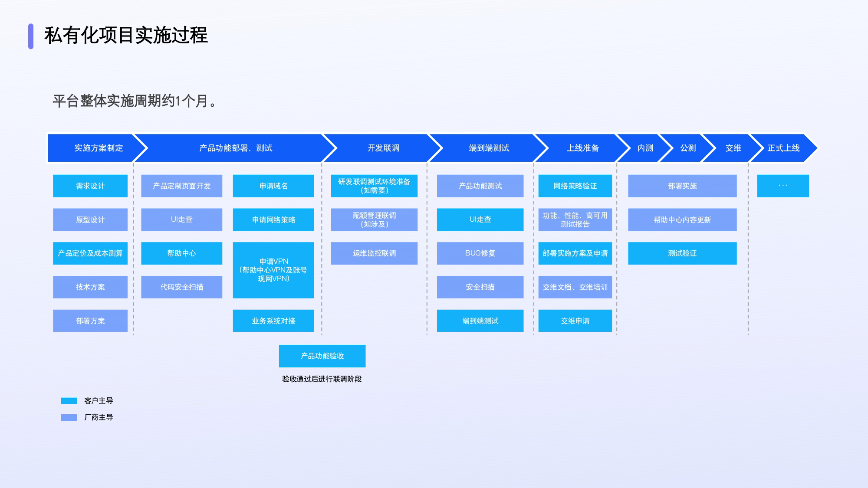Click the slide title 私有化项目实施过程
The height and width of the screenshot is (488, 868).
[x=126, y=35]
